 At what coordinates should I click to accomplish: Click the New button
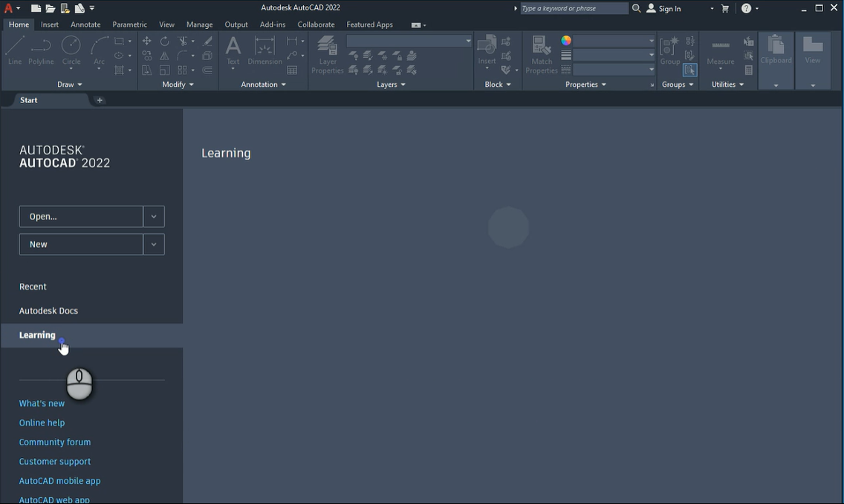pyautogui.click(x=81, y=244)
